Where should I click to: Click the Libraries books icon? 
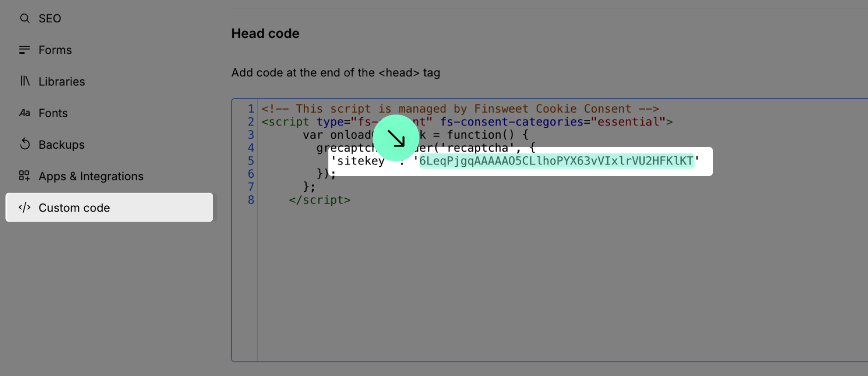click(x=25, y=81)
